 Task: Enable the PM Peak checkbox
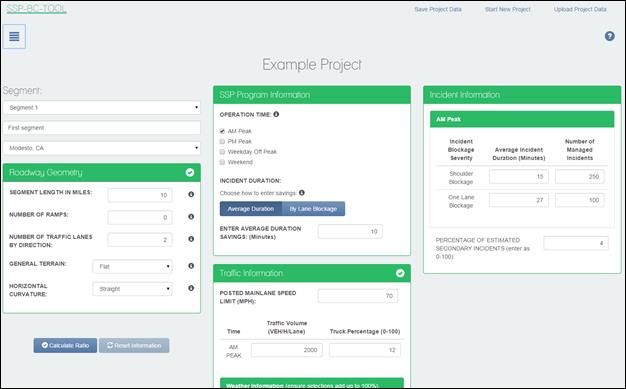[222, 141]
